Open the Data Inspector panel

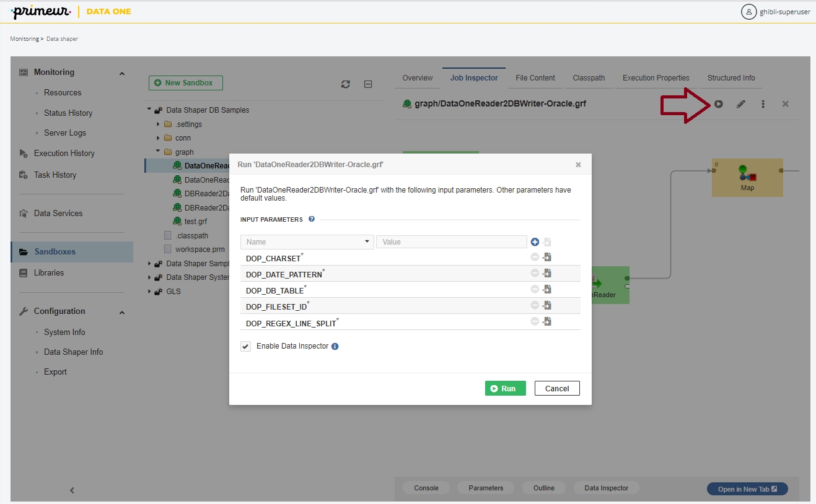pos(607,488)
